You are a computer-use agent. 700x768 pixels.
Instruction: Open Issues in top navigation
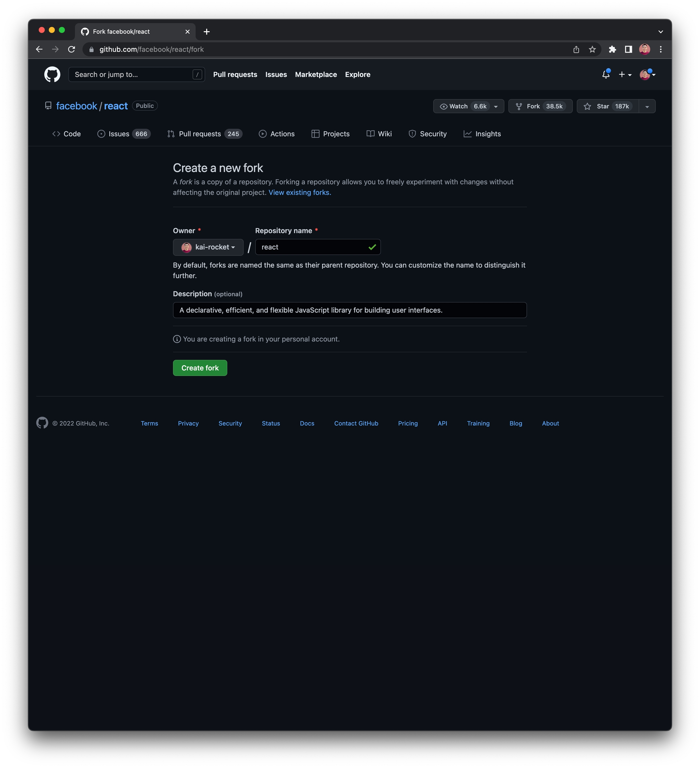coord(276,75)
